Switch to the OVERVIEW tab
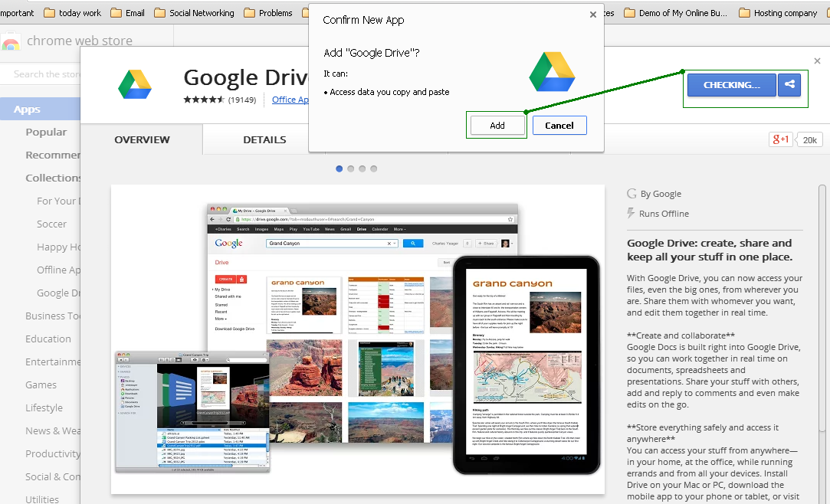Image resolution: width=830 pixels, height=504 pixels. (142, 139)
